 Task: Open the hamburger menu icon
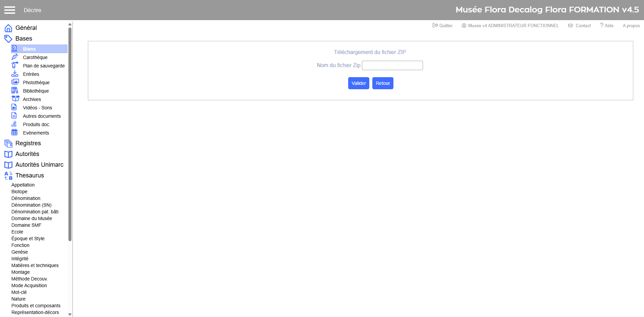pos(10,10)
